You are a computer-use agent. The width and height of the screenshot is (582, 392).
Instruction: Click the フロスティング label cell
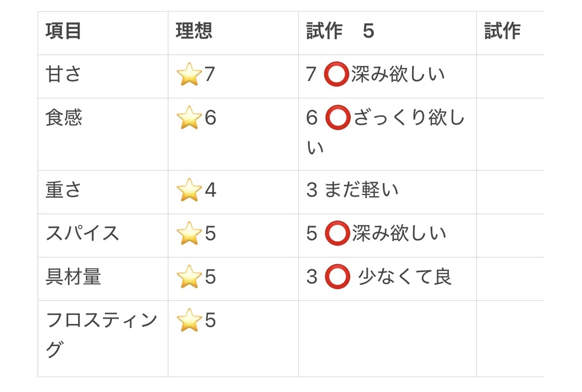click(103, 339)
